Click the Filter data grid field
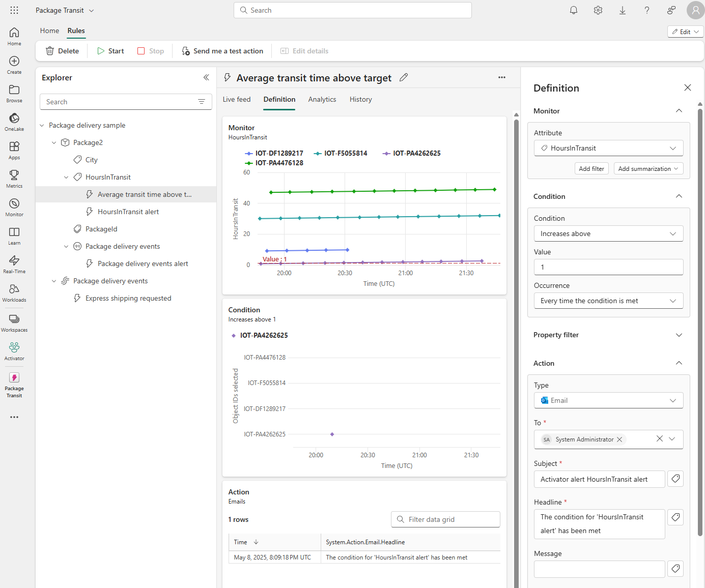Viewport: 705px width, 588px height. click(x=445, y=519)
